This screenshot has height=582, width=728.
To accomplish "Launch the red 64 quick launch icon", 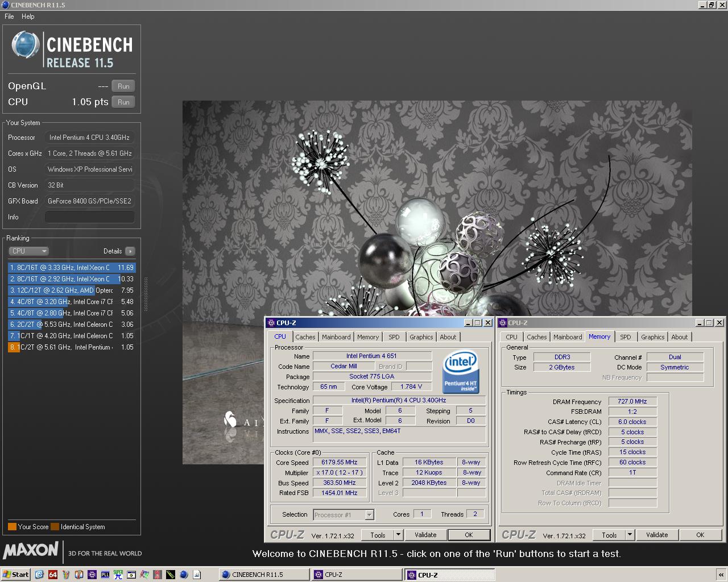I will point(53,575).
